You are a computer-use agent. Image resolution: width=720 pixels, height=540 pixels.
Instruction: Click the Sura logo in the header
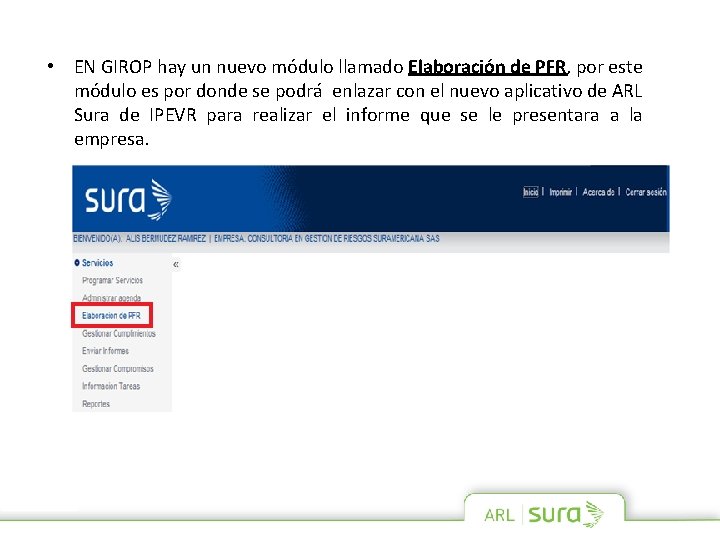pyautogui.click(x=128, y=200)
